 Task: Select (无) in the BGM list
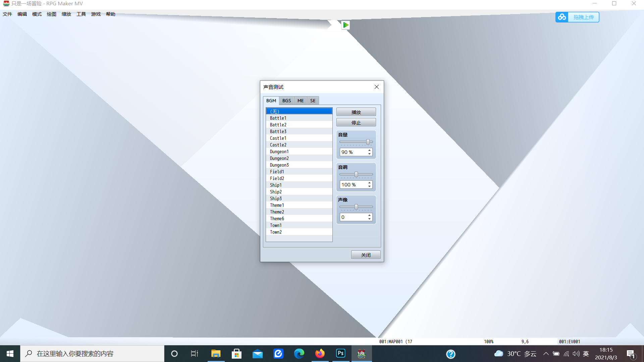tap(299, 111)
